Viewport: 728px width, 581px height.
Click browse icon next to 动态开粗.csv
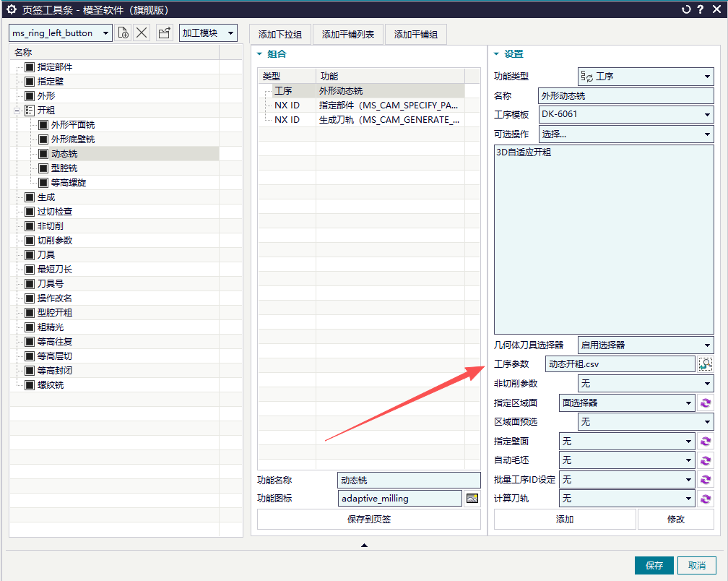(x=705, y=364)
